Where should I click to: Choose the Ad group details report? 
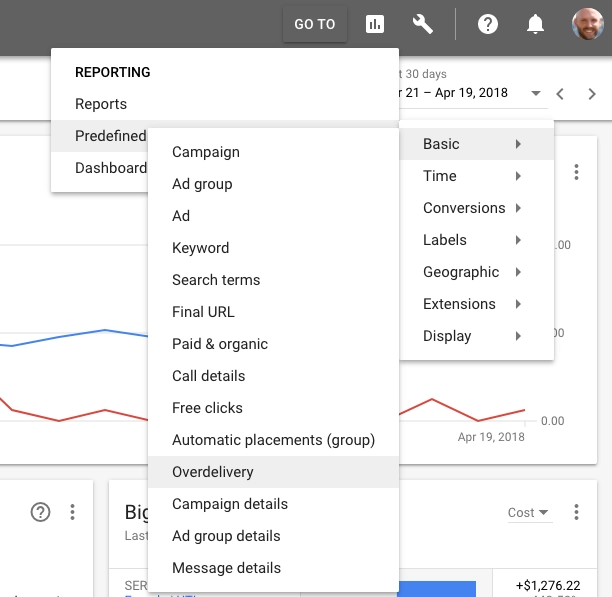[273, 536]
